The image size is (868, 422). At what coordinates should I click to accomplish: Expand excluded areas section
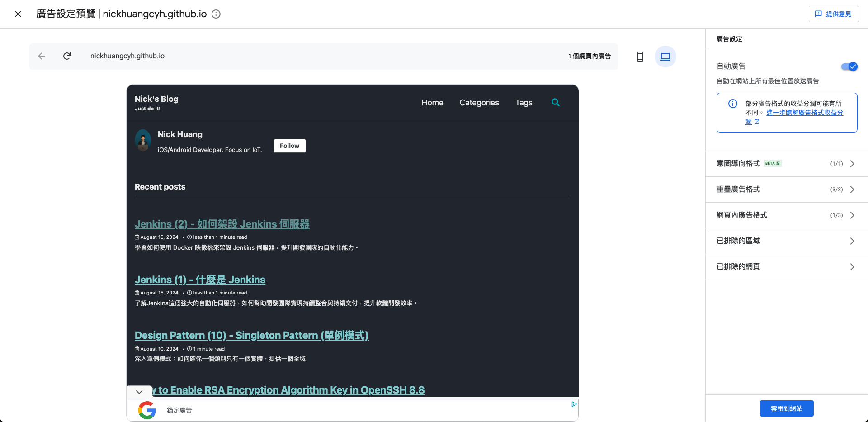pyautogui.click(x=787, y=241)
